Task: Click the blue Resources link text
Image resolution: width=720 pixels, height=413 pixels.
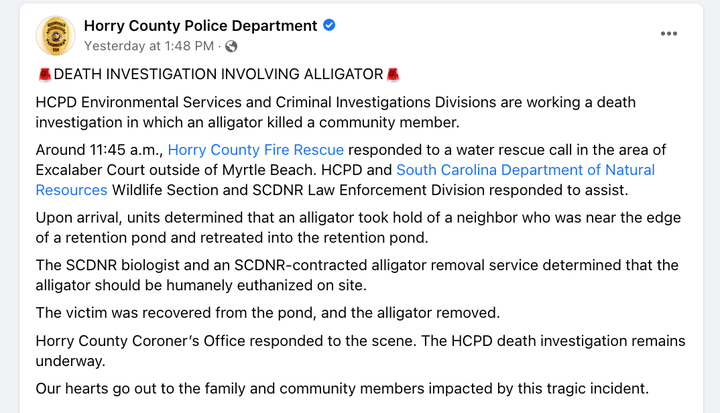Action: 72,190
